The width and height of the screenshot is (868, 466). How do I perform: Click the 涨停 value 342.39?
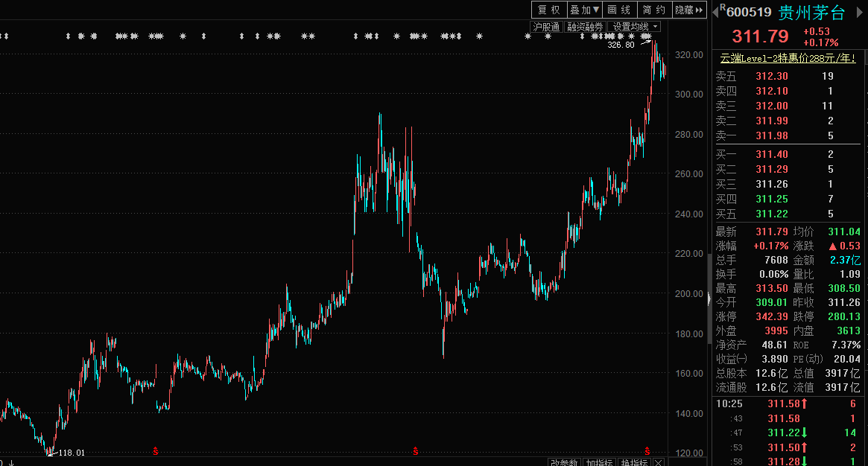(x=772, y=317)
